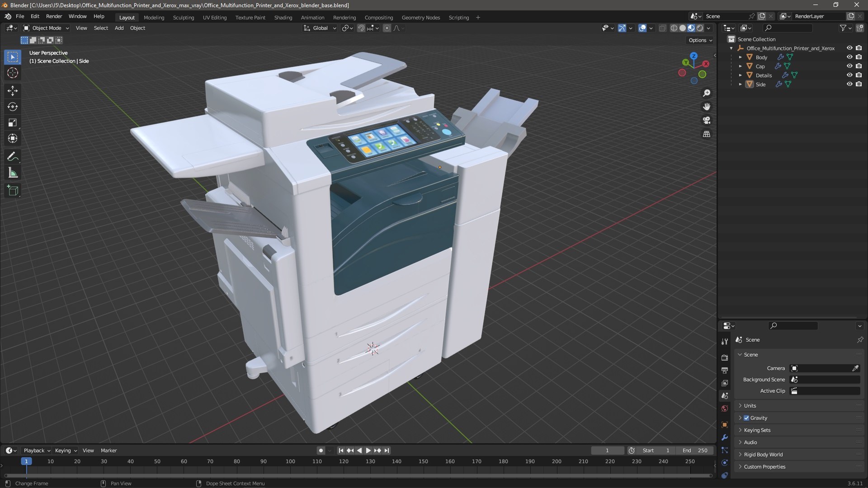Switch to wireframe viewport shading
The width and height of the screenshot is (868, 488).
point(674,28)
